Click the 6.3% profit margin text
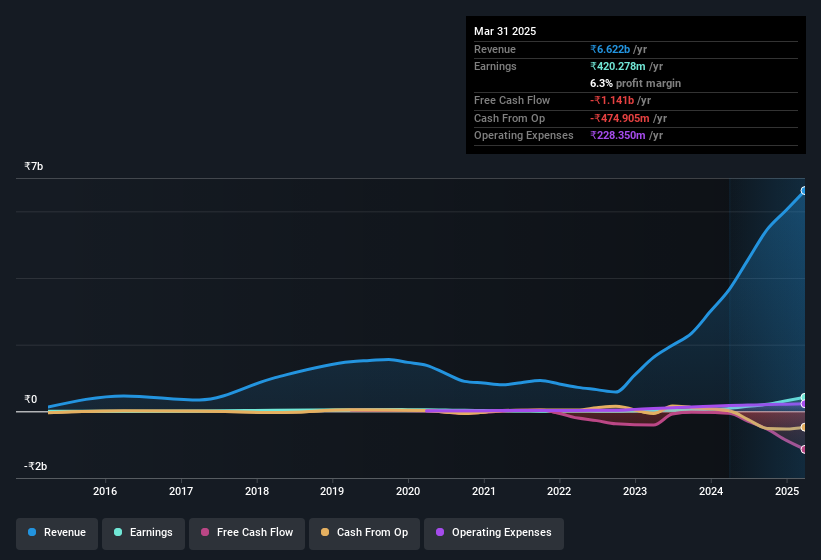Image resolution: width=821 pixels, height=560 pixels. (x=636, y=83)
